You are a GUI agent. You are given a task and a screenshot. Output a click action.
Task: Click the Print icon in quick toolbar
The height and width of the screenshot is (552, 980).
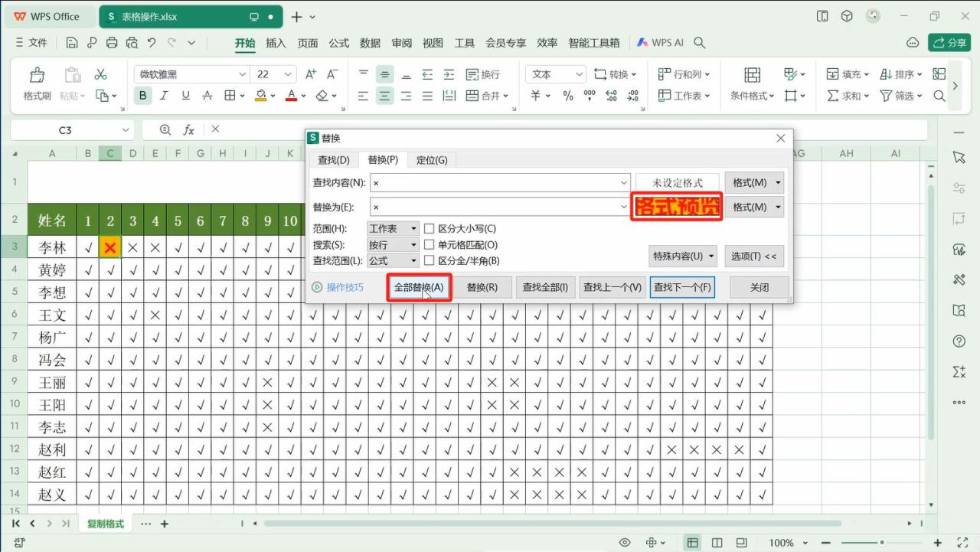coord(112,43)
